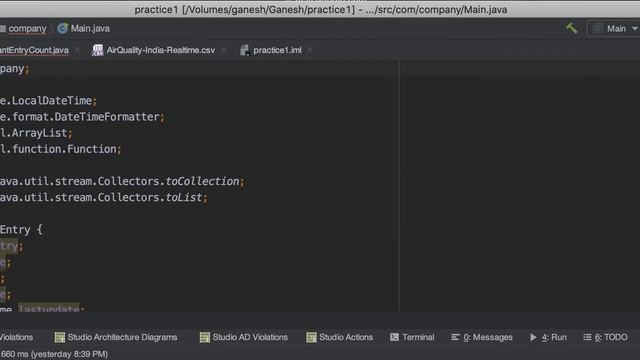Click the Studio AD Violations icon
The image size is (640, 360).
coord(204,337)
